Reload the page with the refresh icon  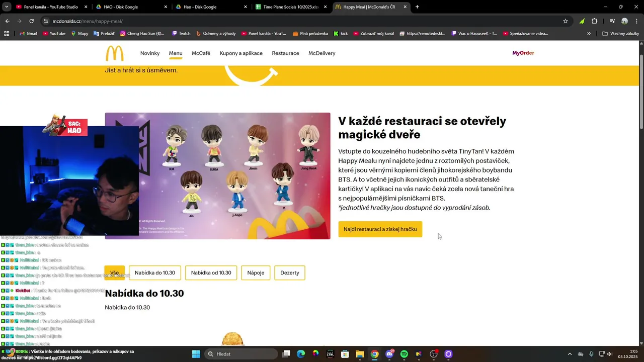click(31, 21)
